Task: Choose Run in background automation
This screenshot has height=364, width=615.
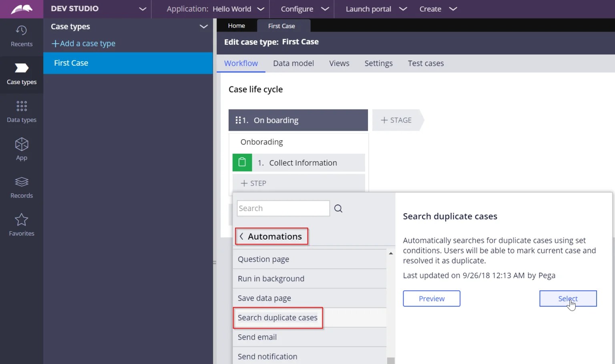Action: pos(310,278)
